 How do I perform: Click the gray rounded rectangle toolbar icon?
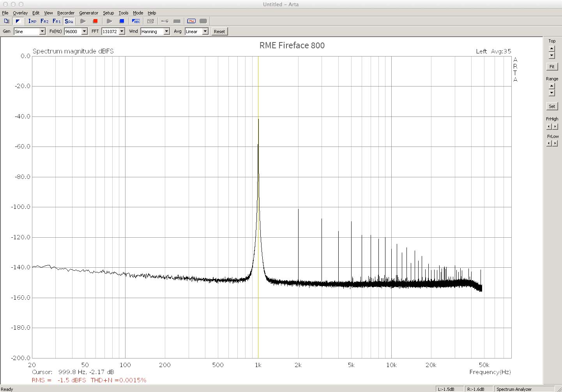tap(203, 21)
